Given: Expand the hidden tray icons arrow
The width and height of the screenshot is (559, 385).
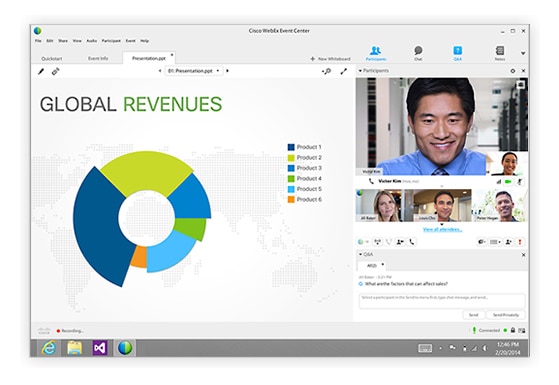Looking at the screenshot, I should [x=440, y=348].
